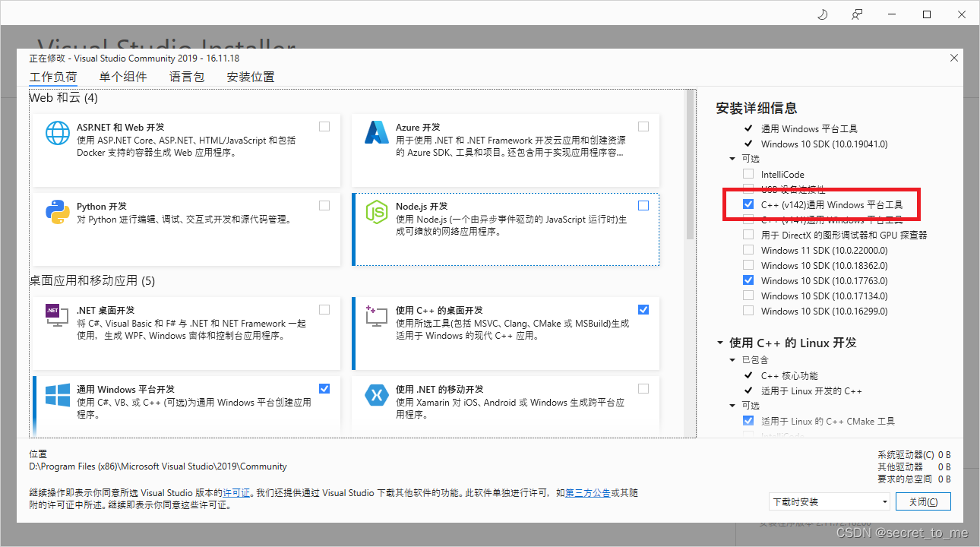This screenshot has width=980, height=547.
Task: Check the ASP.NET 和 Web 开发 workload
Action: click(x=324, y=127)
